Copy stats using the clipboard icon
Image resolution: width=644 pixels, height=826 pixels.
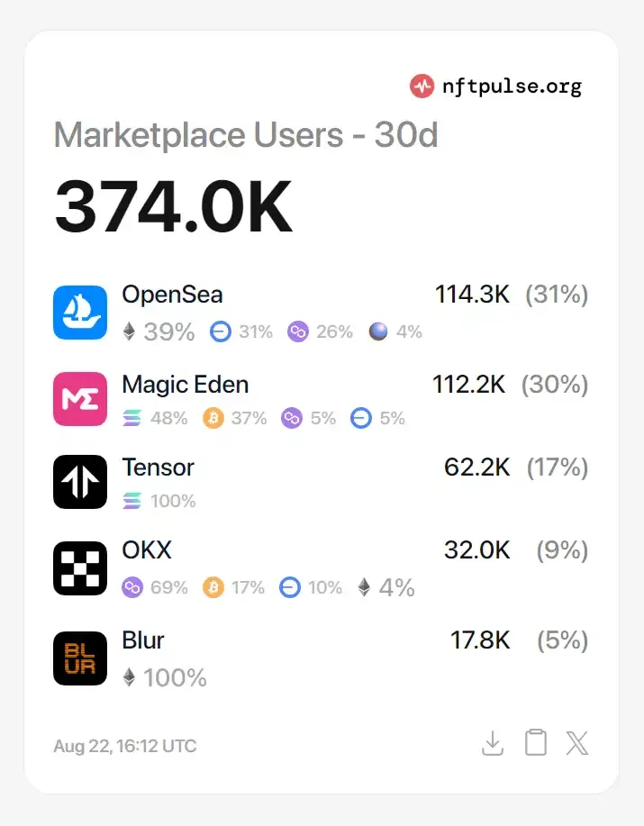535,743
